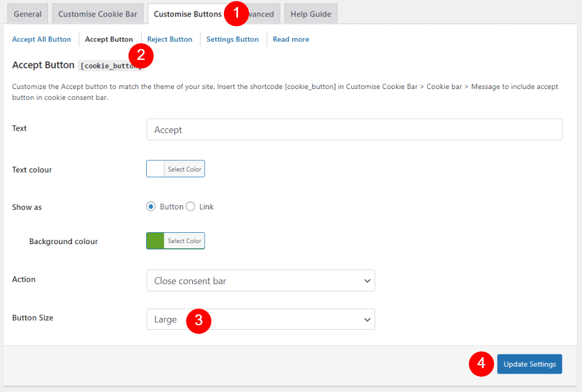
Task: Click the white Text colour swatch
Action: 155,169
